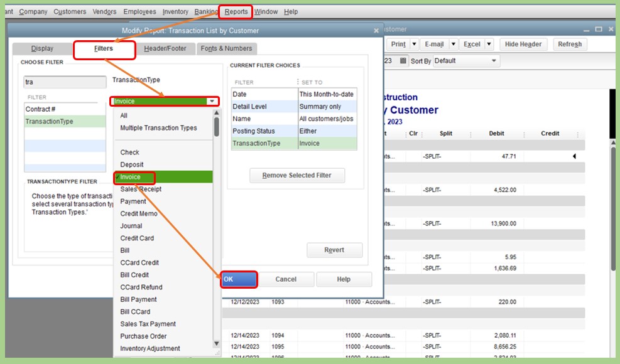Screen dimensions: 620x364
Task: Open the Reports menu
Action: tap(236, 12)
